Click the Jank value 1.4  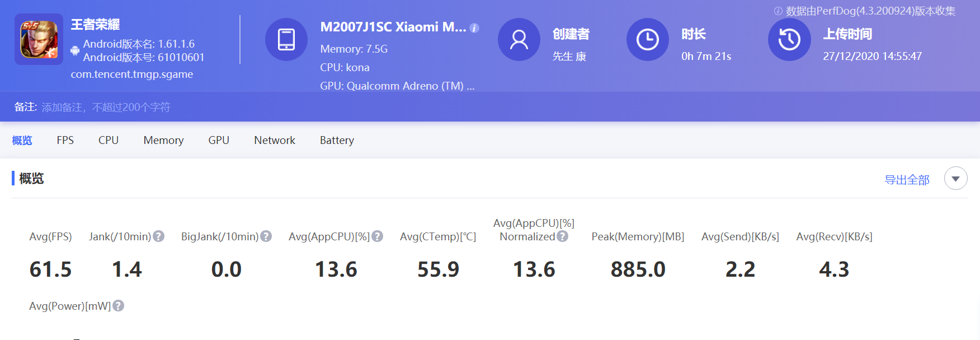127,269
